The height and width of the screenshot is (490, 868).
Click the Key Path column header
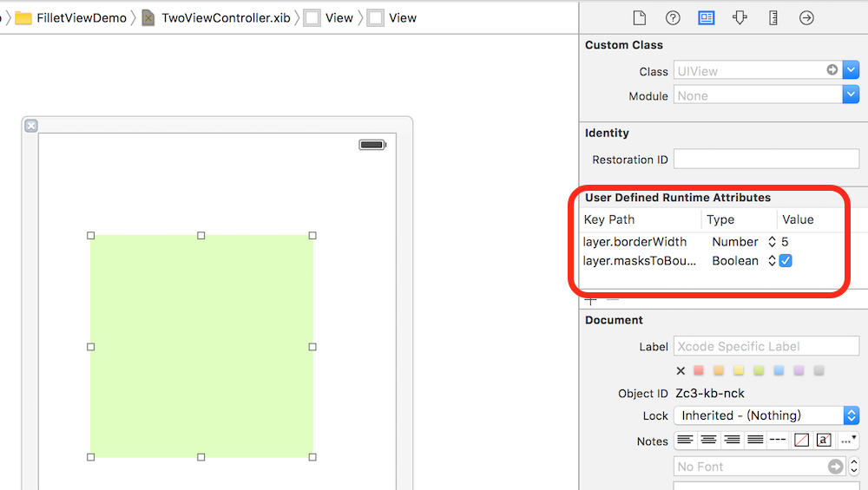(x=609, y=219)
